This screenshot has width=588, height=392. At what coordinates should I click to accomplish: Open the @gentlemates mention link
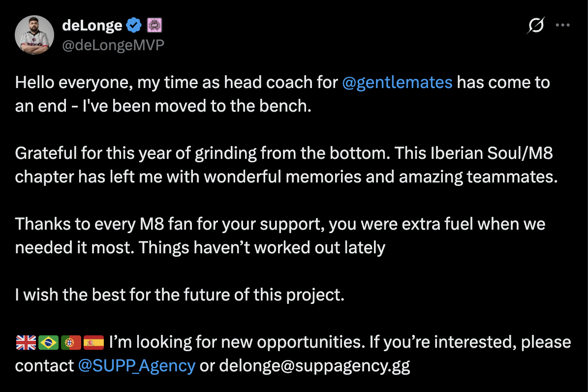coord(397,82)
